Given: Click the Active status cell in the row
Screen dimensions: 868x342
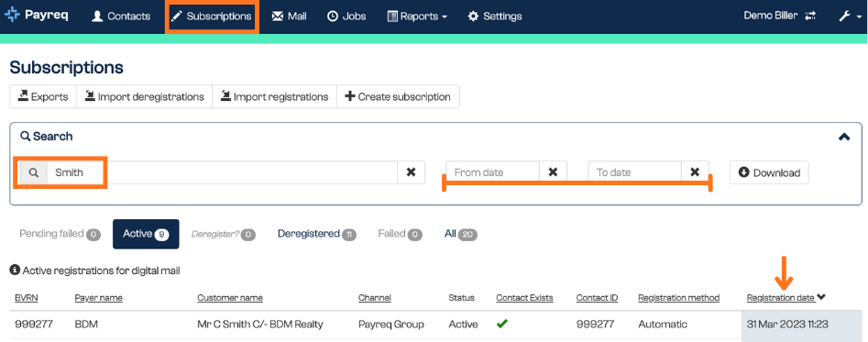Looking at the screenshot, I should (464, 325).
